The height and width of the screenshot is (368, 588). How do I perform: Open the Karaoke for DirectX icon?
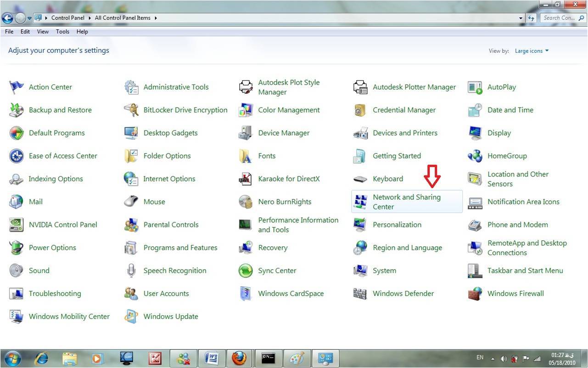[246, 179]
